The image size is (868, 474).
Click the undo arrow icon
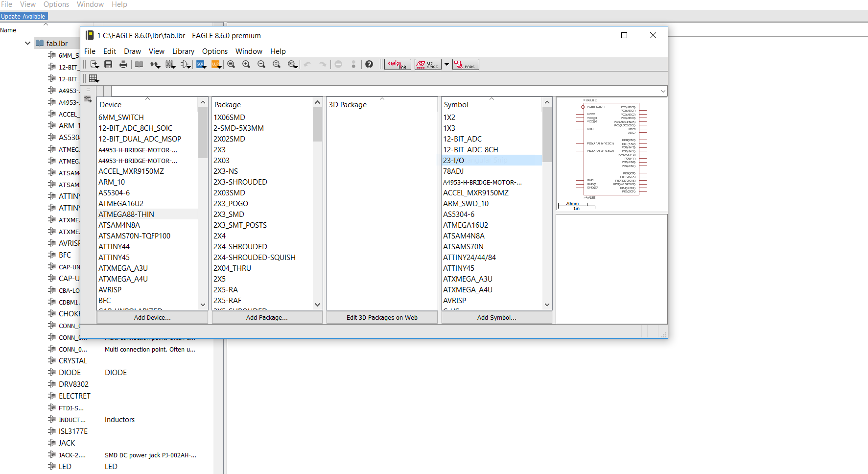click(307, 64)
